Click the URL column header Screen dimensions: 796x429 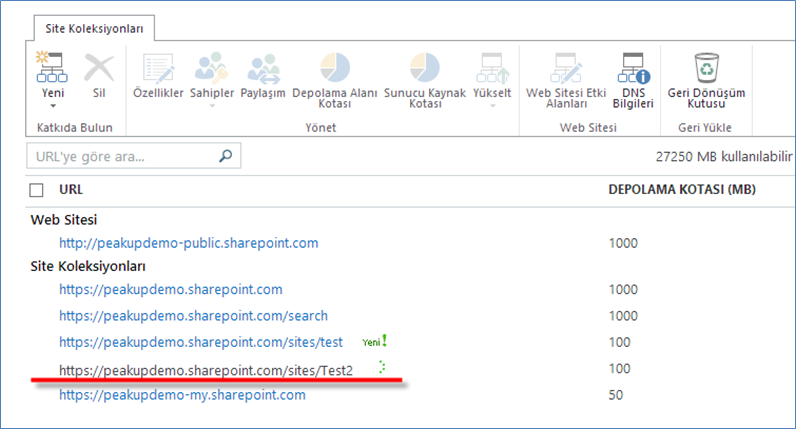click(71, 189)
